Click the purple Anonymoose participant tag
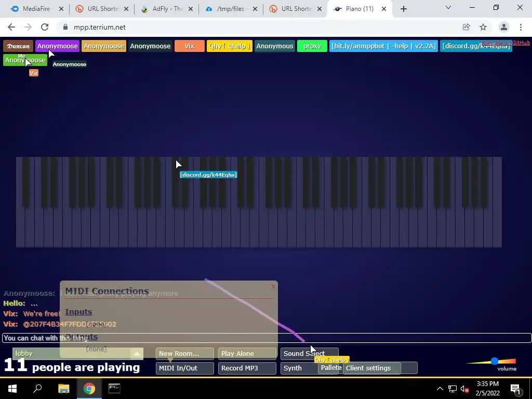The width and height of the screenshot is (532, 399). tap(57, 46)
